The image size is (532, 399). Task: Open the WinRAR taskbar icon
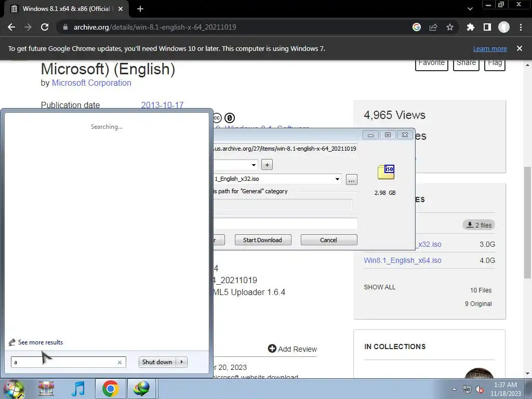46,389
